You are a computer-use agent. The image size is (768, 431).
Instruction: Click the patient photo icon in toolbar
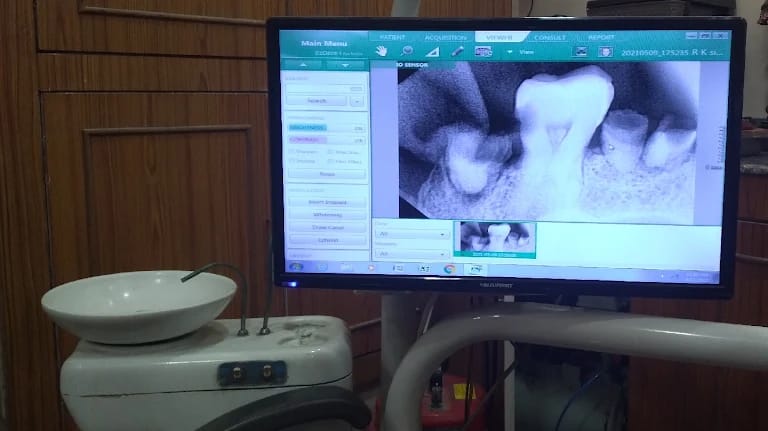[605, 52]
